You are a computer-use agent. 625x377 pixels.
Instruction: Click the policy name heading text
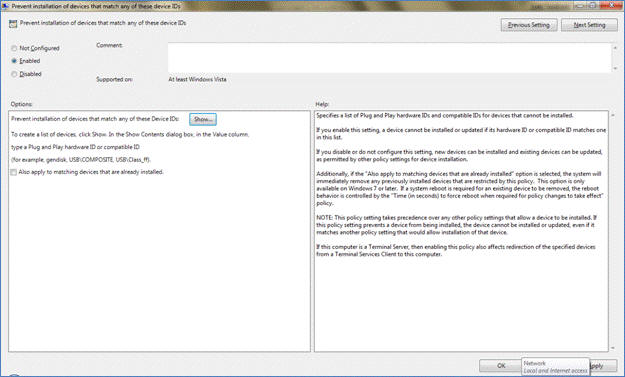click(103, 23)
